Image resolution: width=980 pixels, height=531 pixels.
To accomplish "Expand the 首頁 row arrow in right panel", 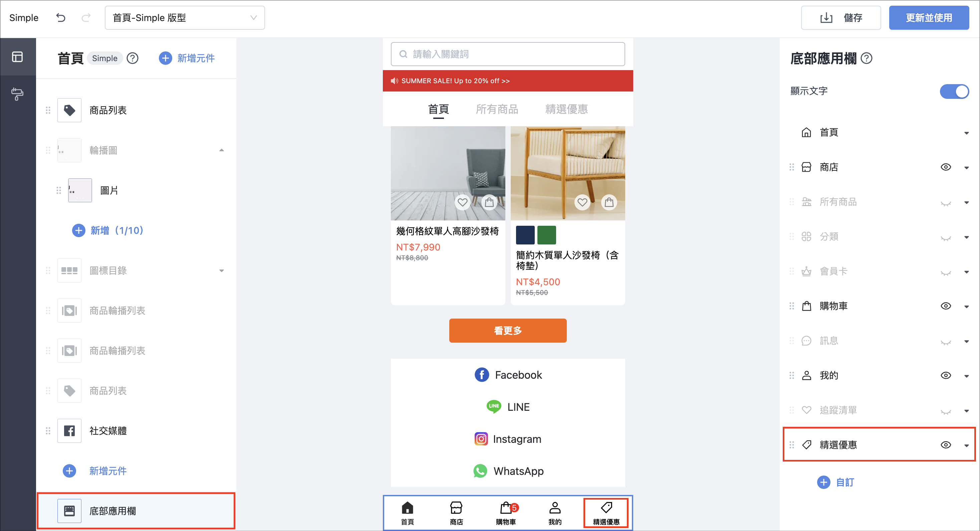I will click(966, 133).
